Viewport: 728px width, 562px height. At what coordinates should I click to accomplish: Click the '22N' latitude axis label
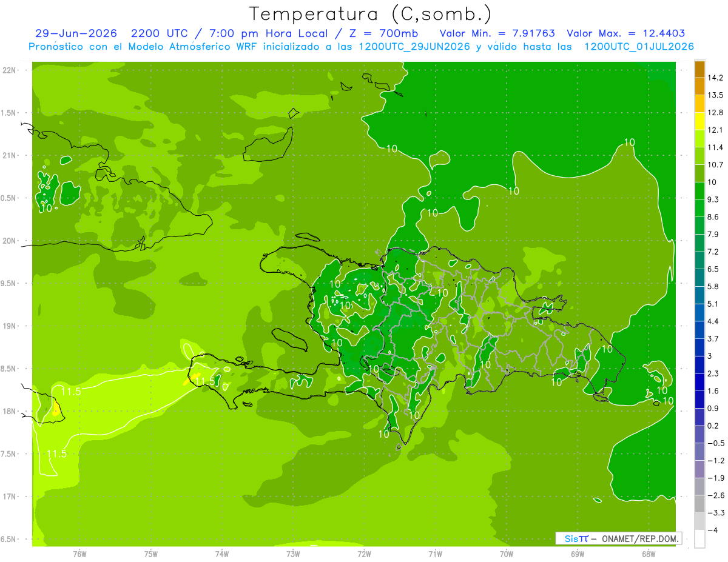(10, 70)
